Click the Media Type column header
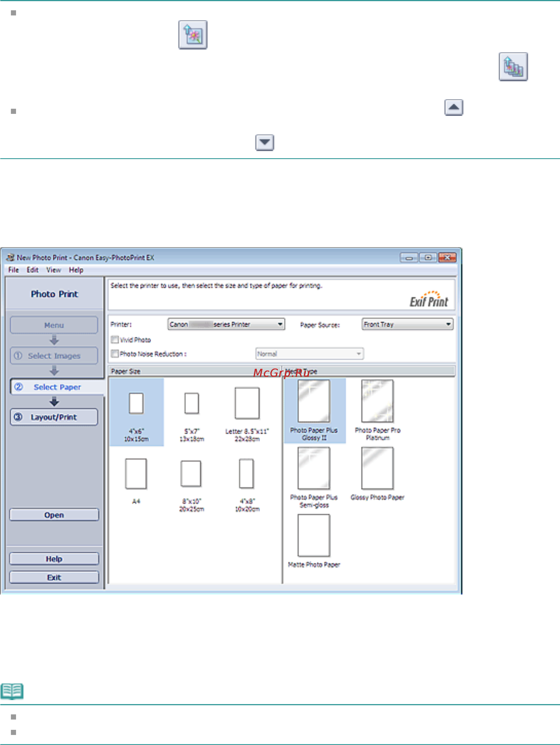The height and width of the screenshot is (745, 560). point(369,371)
